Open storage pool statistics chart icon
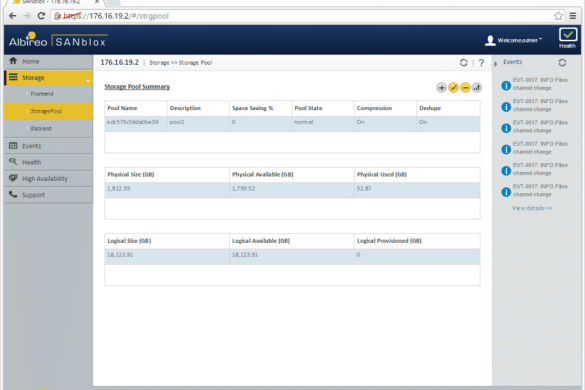The width and height of the screenshot is (585, 390). [x=477, y=88]
